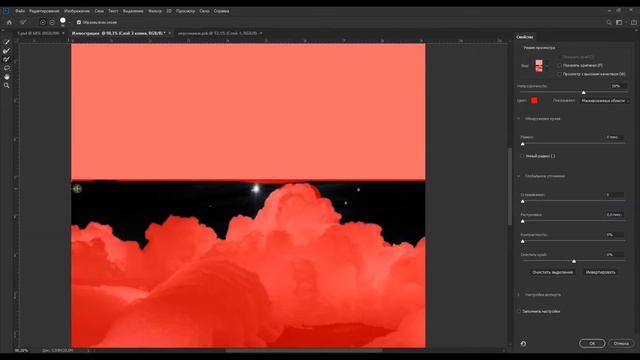Click the Растушевка value field
640x360 pixels.
coord(614,215)
